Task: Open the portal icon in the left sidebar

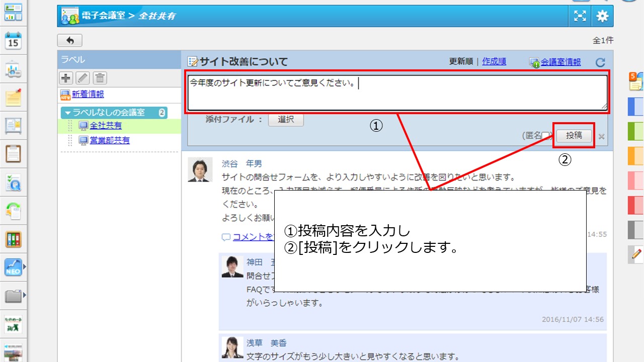Action: pos(14,12)
